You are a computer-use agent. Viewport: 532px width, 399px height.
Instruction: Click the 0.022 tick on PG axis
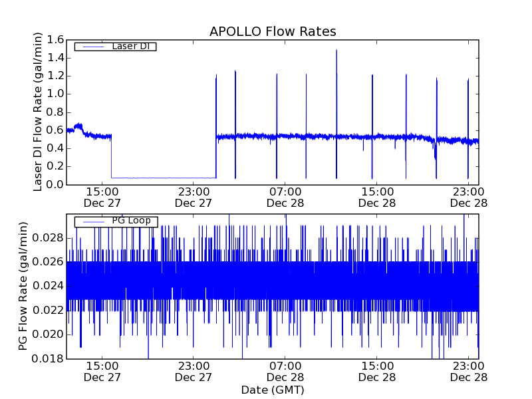(48, 310)
